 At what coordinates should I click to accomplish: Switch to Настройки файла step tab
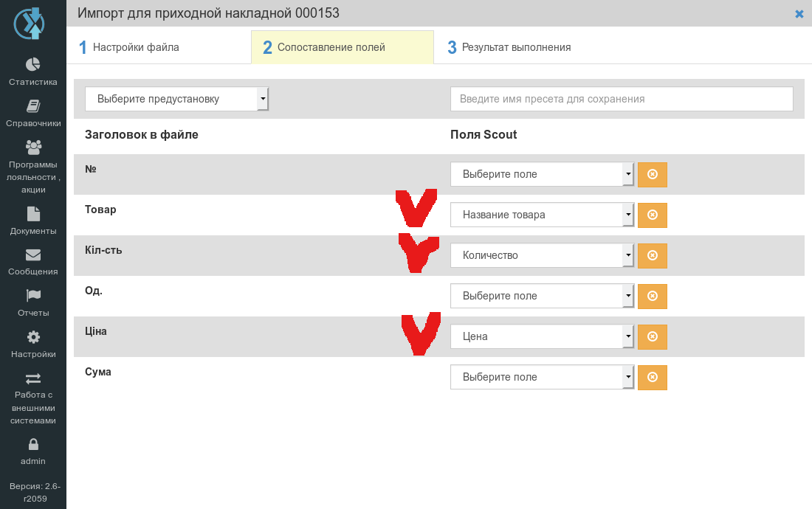click(x=159, y=47)
